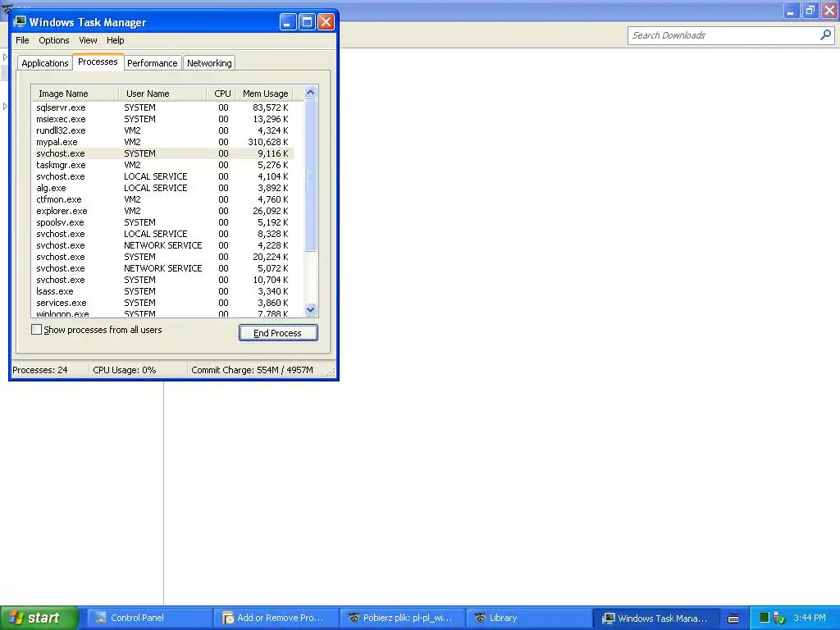
Task: Click the Task Manager resize grip corner
Action: [x=331, y=372]
